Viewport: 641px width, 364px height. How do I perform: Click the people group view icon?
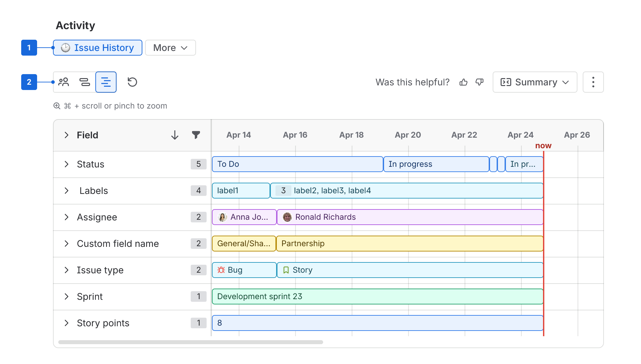tap(64, 82)
